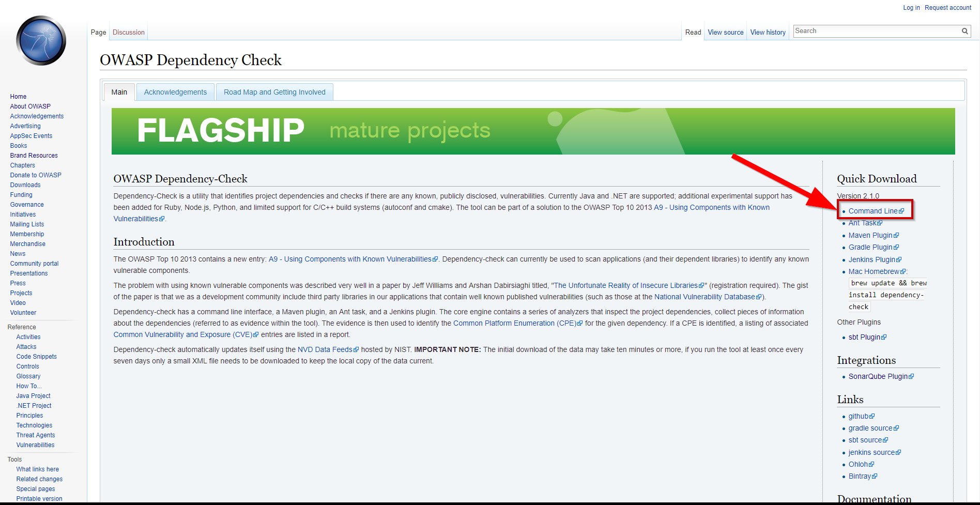Open the Downloads sidebar link
This screenshot has width=980, height=505.
tap(25, 185)
